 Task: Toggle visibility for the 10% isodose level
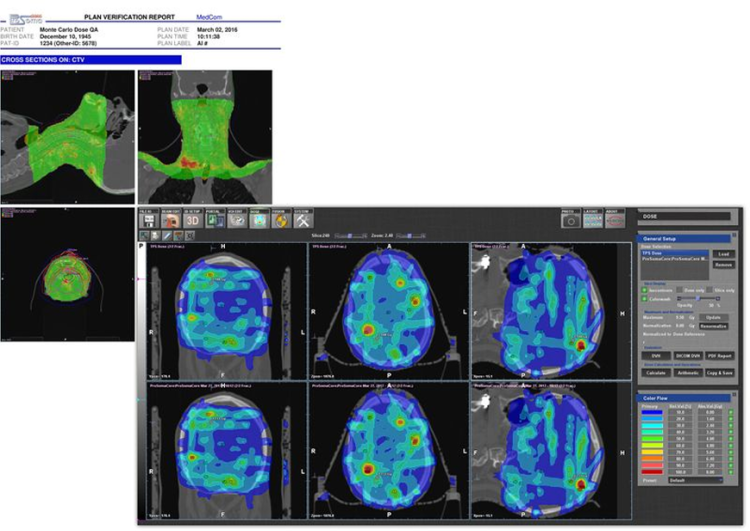point(731,412)
